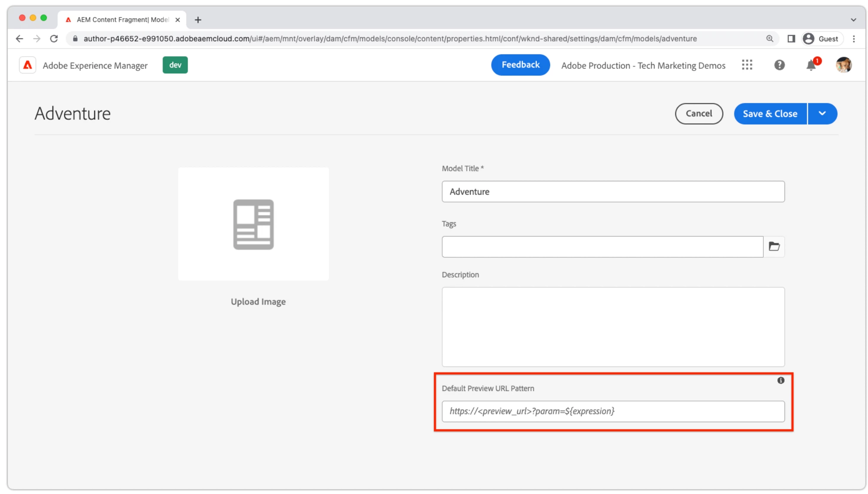Image resolution: width=868 pixels, height=494 pixels.
Task: Click the browser reload icon
Action: (54, 38)
